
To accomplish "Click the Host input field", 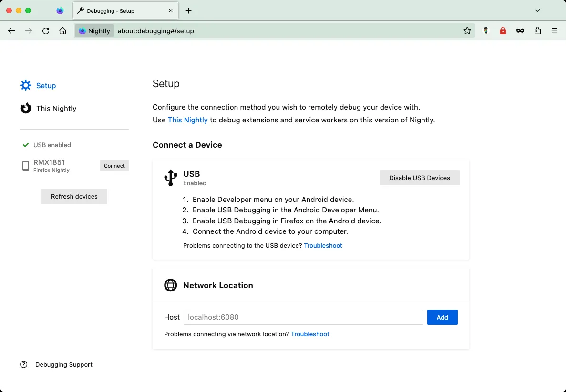I will [x=303, y=317].
